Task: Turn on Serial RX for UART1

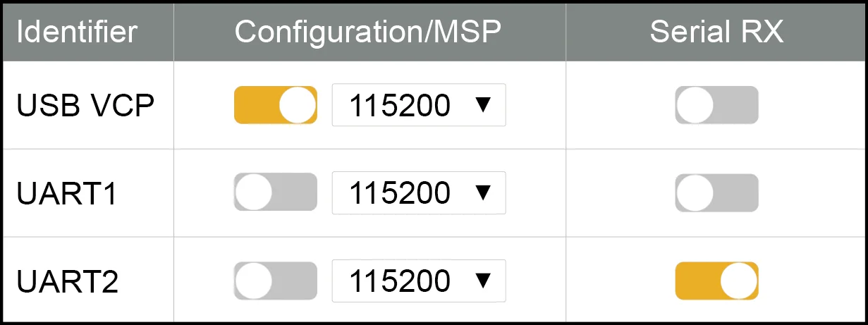Action: tap(716, 192)
